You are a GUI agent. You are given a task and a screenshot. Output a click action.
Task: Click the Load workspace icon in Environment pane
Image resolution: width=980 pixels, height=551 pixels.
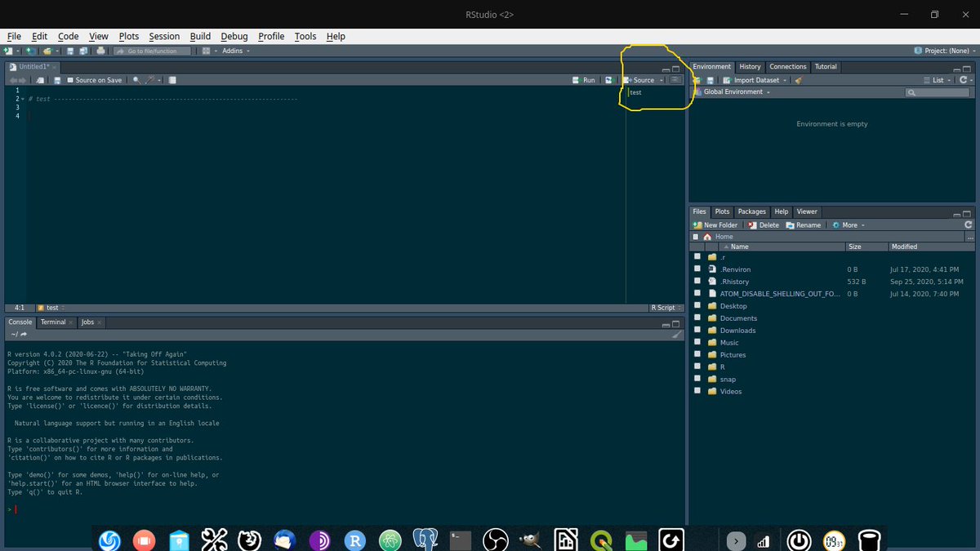pyautogui.click(x=697, y=80)
